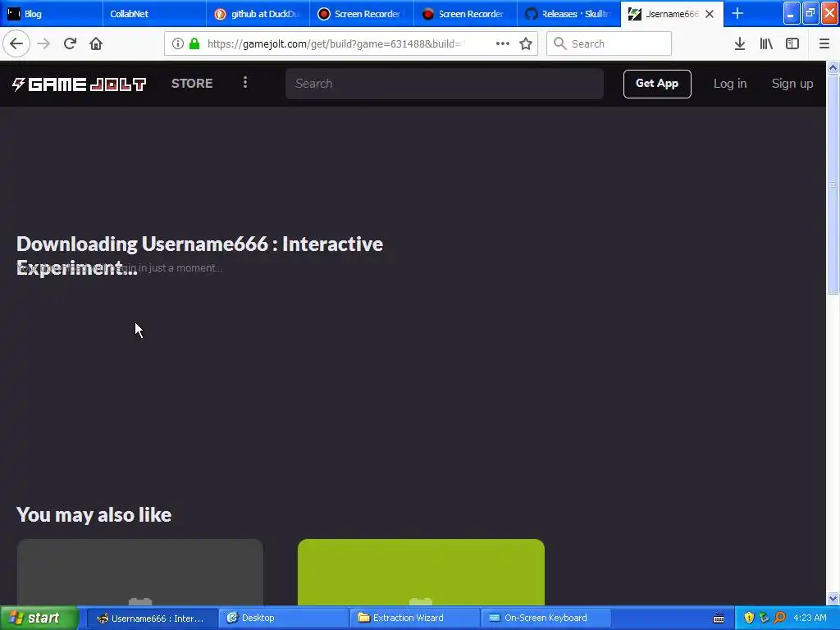Switch to the second Screen Recorder tab
The height and width of the screenshot is (630, 840).
coord(465,13)
